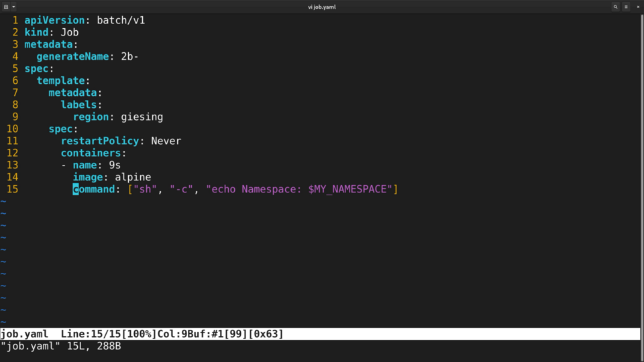This screenshot has width=644, height=362.
Task: Click line number 15 in the gutter
Action: pyautogui.click(x=12, y=189)
